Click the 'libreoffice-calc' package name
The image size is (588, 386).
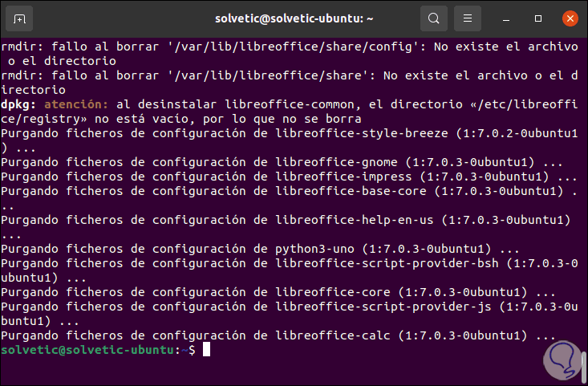point(333,335)
